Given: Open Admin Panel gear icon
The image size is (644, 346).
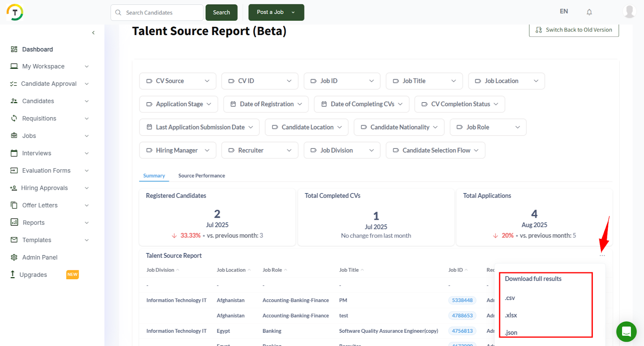Looking at the screenshot, I should coord(14,257).
